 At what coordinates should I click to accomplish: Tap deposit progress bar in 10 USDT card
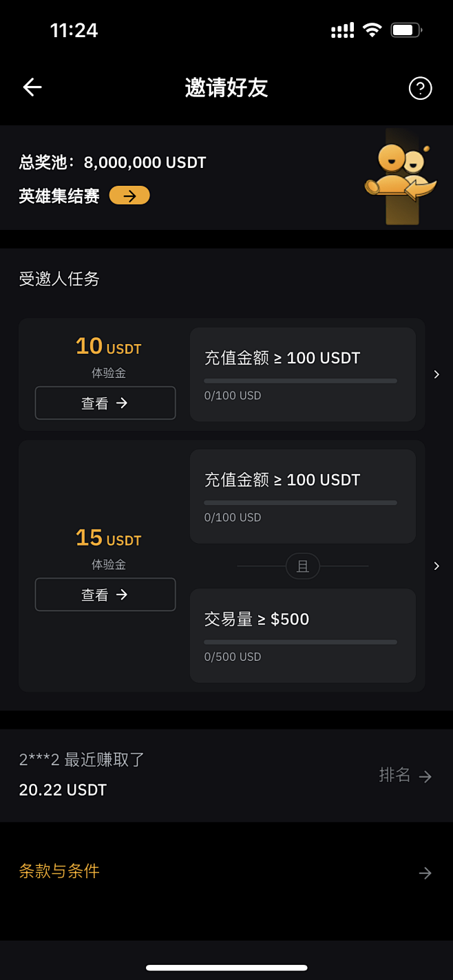[300, 381]
